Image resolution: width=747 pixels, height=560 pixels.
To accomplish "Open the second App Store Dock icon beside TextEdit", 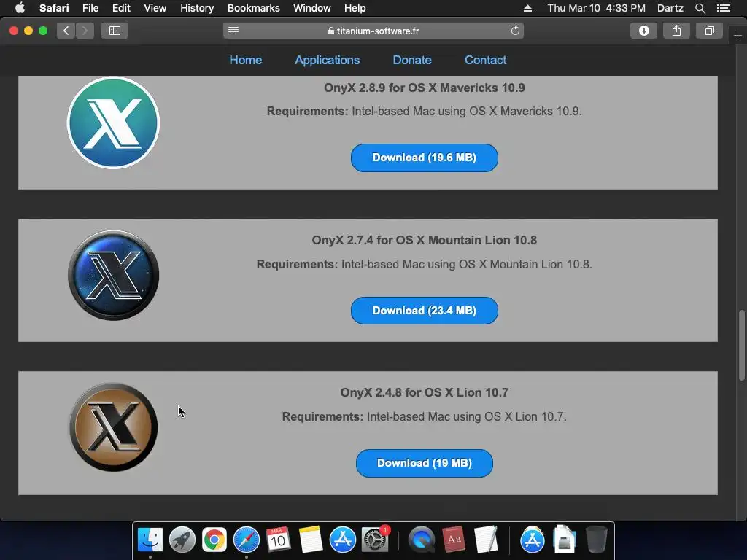I will click(x=532, y=540).
